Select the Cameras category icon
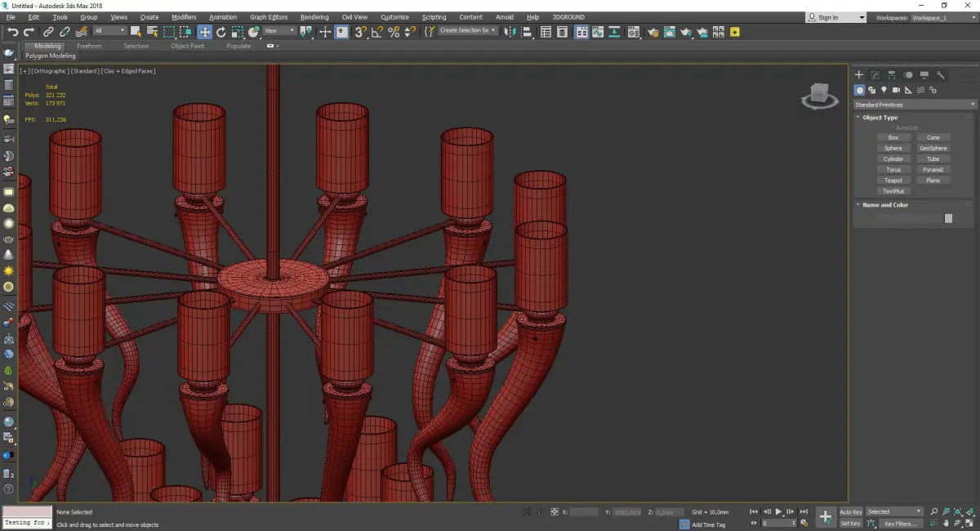980x531 pixels. (896, 90)
